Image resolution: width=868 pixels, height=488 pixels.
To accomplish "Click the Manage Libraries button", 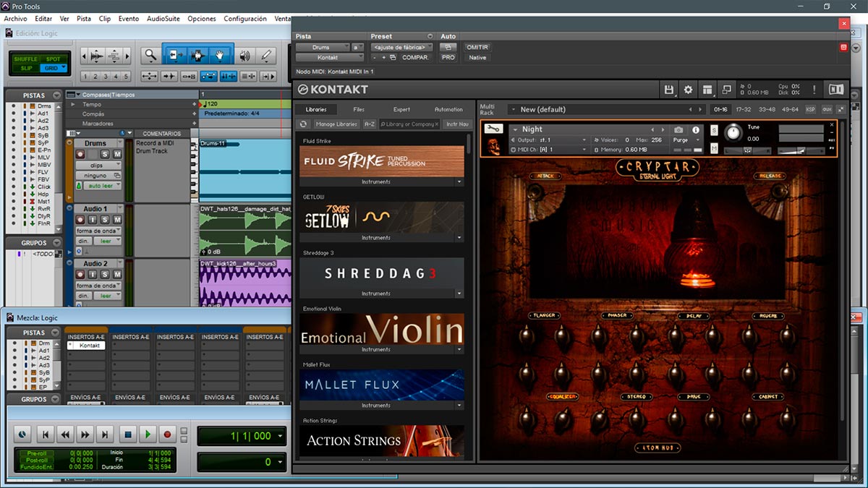I will [x=336, y=124].
